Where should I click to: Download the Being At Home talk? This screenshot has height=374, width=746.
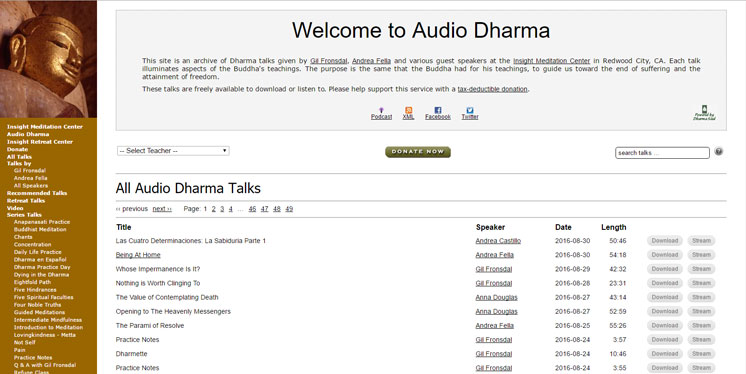pyautogui.click(x=665, y=255)
